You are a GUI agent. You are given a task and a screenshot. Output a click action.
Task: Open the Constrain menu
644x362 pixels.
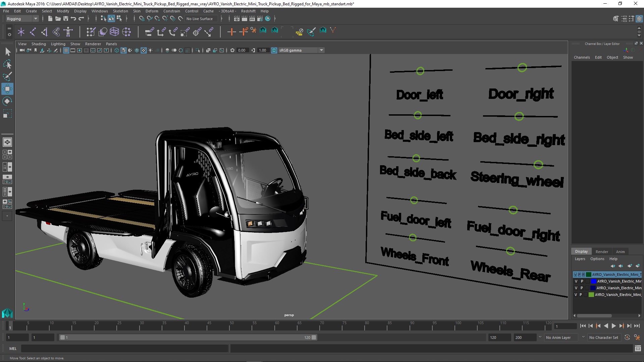[172, 11]
